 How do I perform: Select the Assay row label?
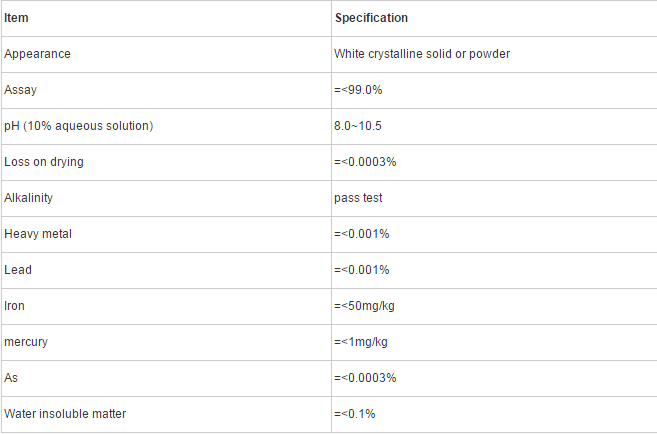coord(21,90)
